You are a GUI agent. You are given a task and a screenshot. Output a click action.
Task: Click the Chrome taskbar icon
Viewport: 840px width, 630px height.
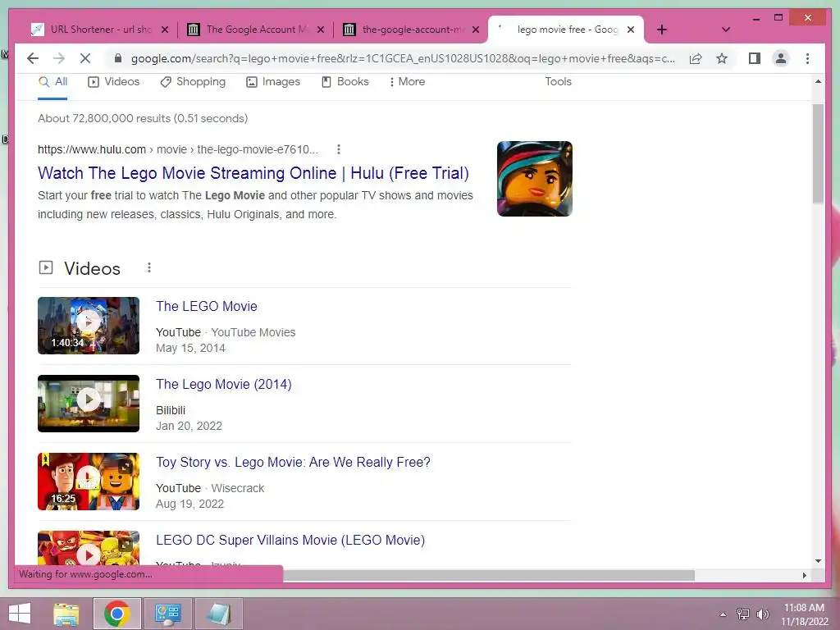pos(116,614)
